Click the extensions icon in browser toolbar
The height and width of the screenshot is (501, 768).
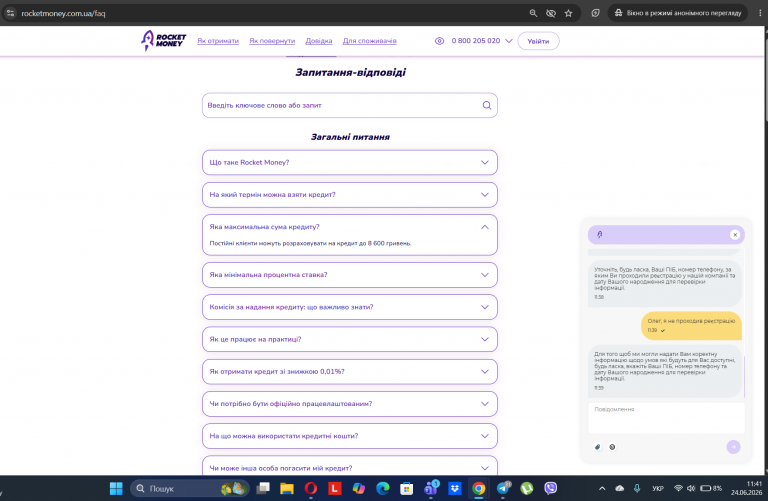595,13
